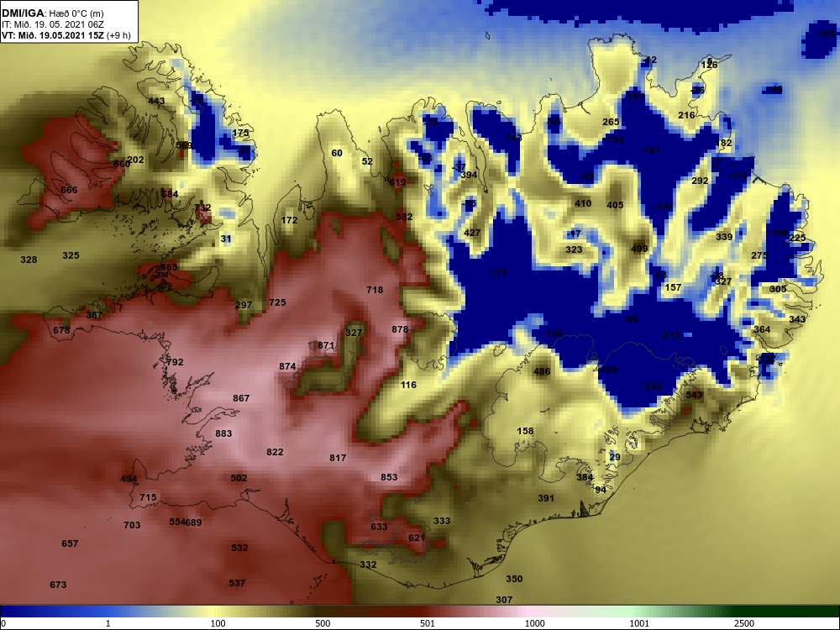Click the map value '297'
This screenshot has height=630, width=840.
pyautogui.click(x=244, y=305)
